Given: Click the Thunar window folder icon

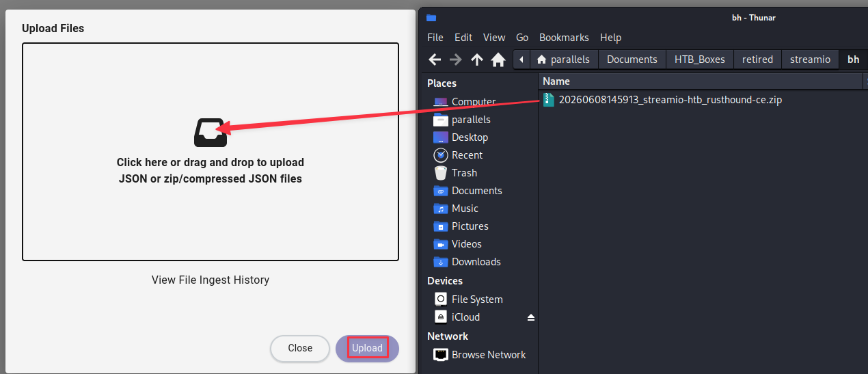Looking at the screenshot, I should (431, 18).
